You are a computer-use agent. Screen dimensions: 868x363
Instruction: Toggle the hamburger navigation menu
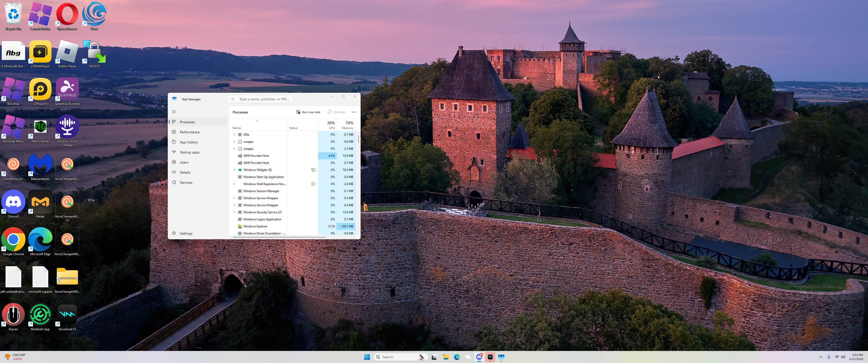point(174,112)
